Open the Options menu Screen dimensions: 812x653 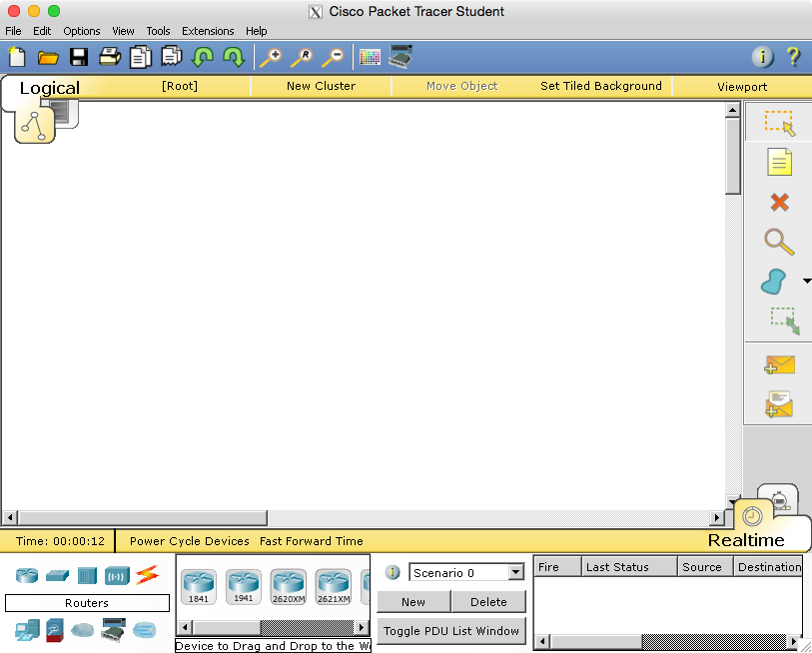click(x=82, y=31)
